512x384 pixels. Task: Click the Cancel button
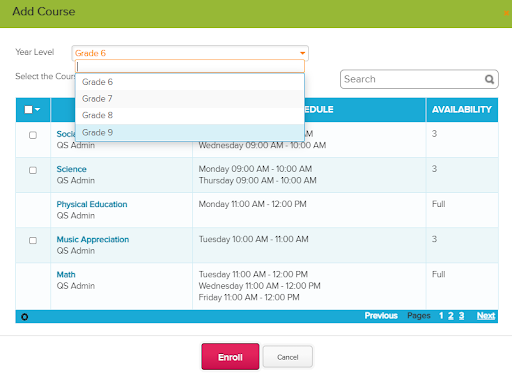pos(288,357)
